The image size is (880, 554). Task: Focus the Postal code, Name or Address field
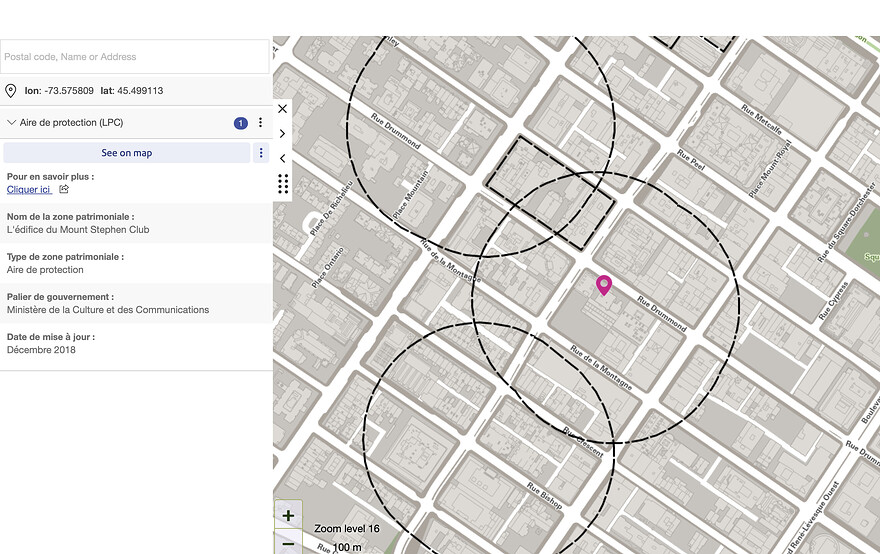[x=135, y=57]
